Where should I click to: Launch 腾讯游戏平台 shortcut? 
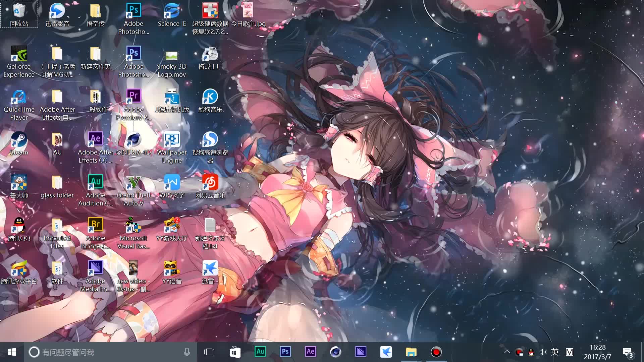point(19,272)
